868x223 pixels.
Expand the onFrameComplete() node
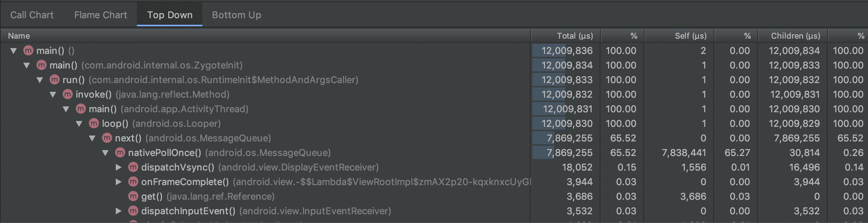(x=118, y=182)
